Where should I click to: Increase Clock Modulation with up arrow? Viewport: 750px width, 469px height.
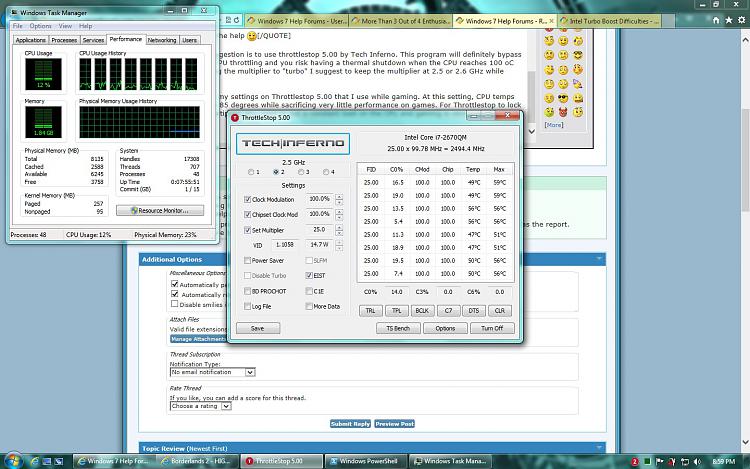pos(339,196)
